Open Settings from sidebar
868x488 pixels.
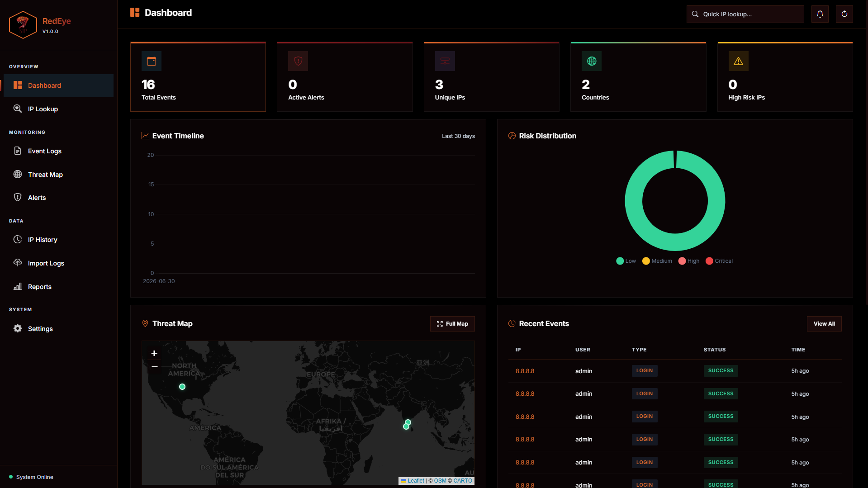click(58, 329)
